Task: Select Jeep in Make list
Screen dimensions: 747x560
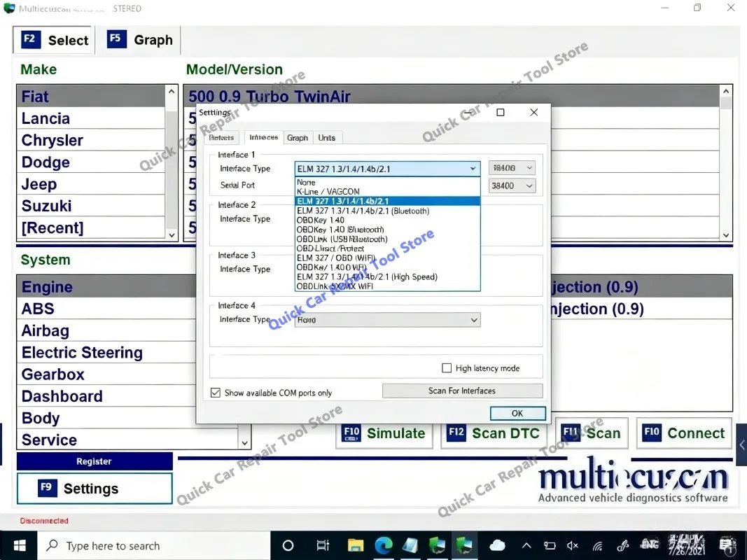Action: 91,184
